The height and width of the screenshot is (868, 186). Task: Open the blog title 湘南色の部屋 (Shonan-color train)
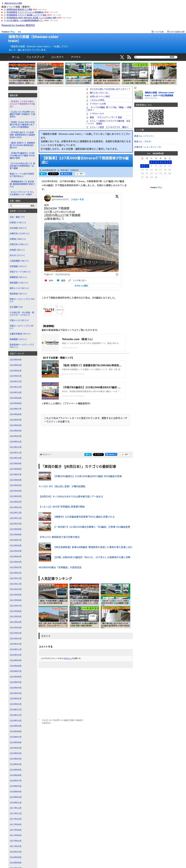tap(33, 39)
